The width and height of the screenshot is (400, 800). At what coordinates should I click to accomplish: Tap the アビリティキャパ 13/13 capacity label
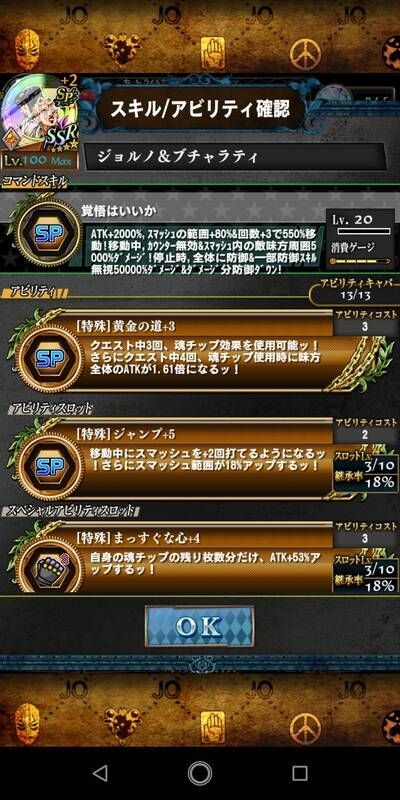pyautogui.click(x=357, y=290)
